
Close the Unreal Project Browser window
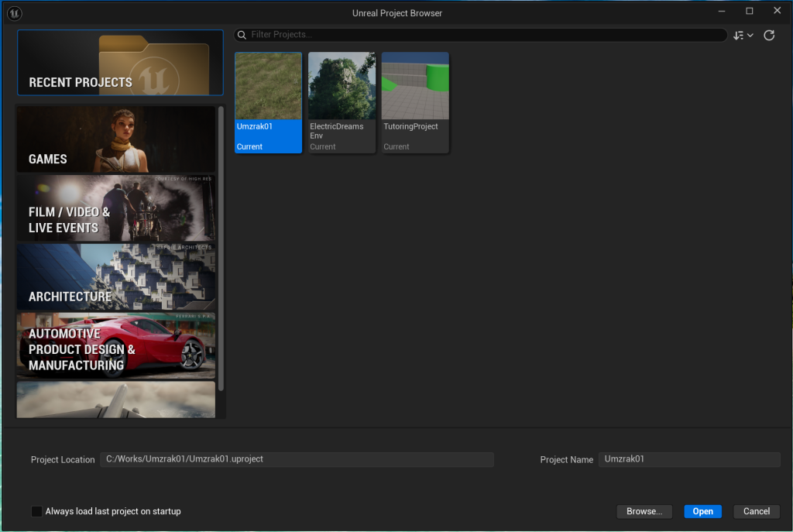(778, 11)
